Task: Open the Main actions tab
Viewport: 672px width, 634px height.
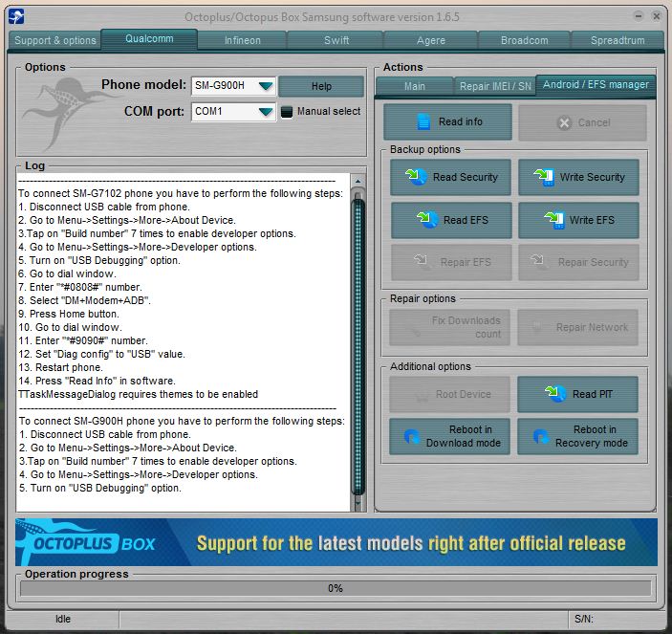Action: (415, 86)
